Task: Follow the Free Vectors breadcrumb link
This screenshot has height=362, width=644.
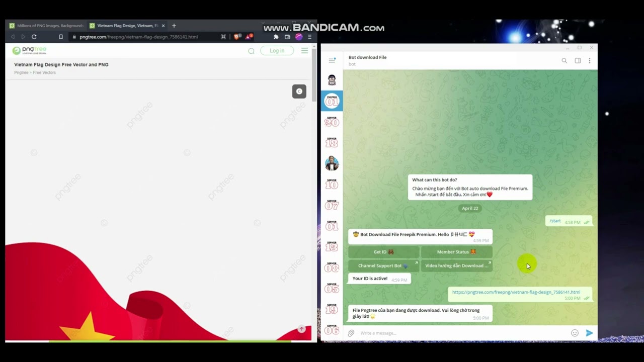Action: [x=44, y=72]
